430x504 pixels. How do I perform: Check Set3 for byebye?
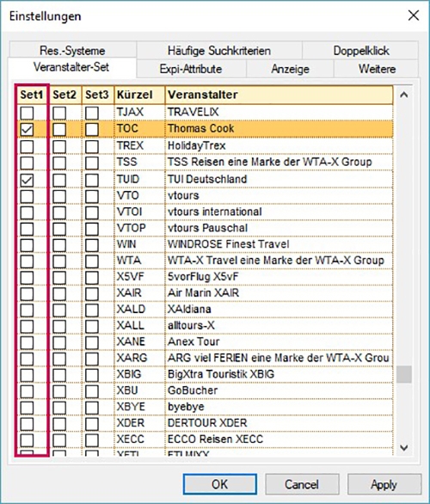[92, 408]
